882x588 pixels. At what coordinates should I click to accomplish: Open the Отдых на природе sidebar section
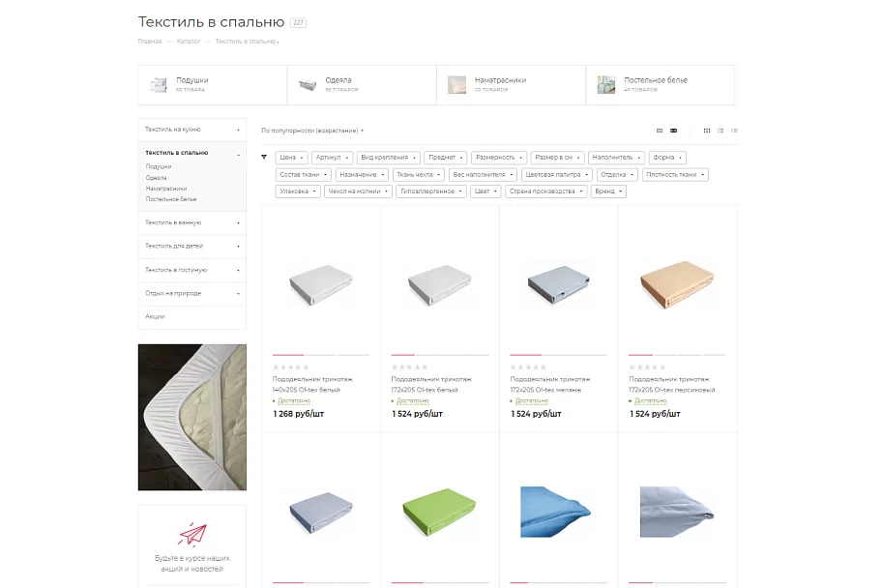[191, 293]
